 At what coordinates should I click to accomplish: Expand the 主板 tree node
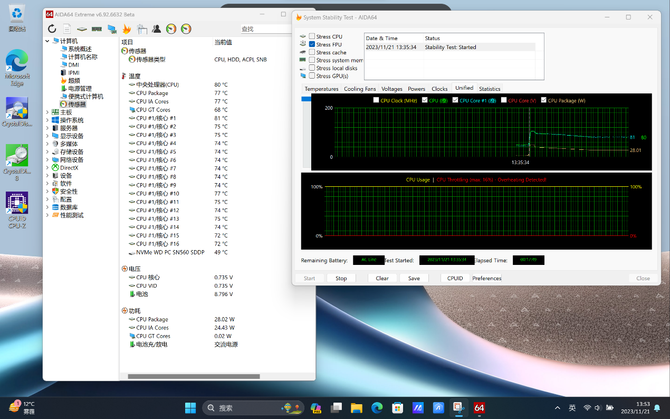pyautogui.click(x=47, y=112)
